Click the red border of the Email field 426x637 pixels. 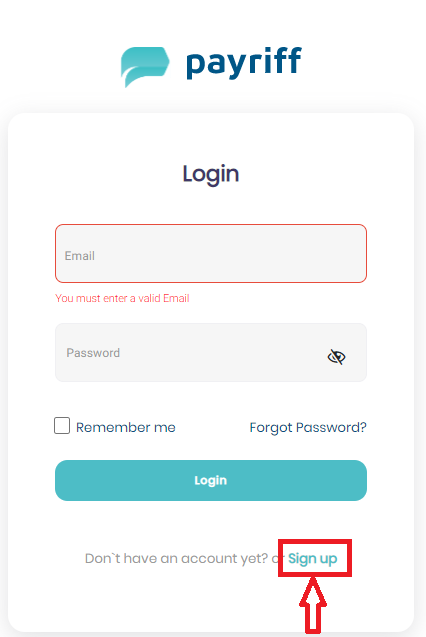point(211,225)
